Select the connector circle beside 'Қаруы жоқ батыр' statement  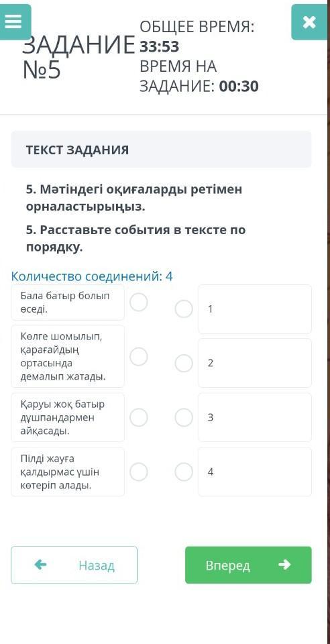[x=139, y=417]
